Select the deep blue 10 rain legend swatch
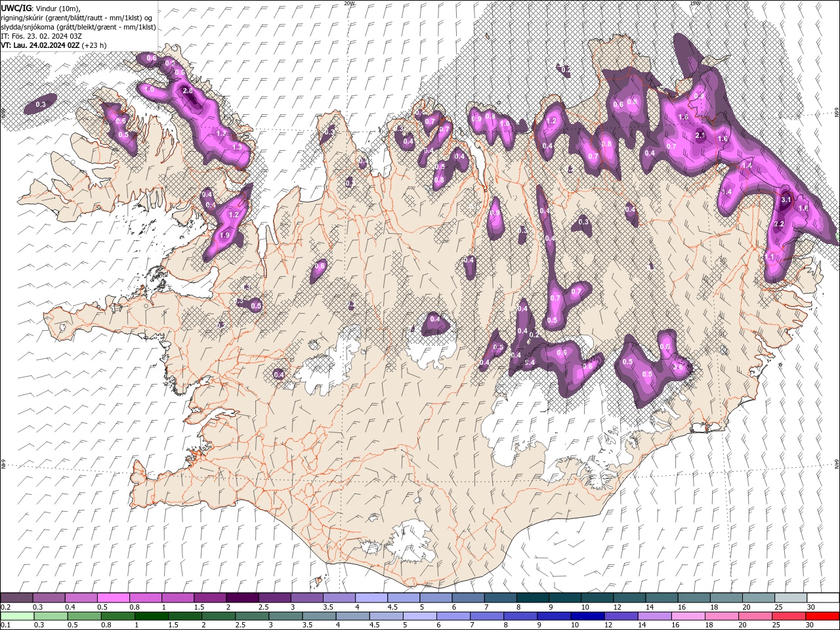This screenshot has width=840, height=630. click(x=588, y=616)
